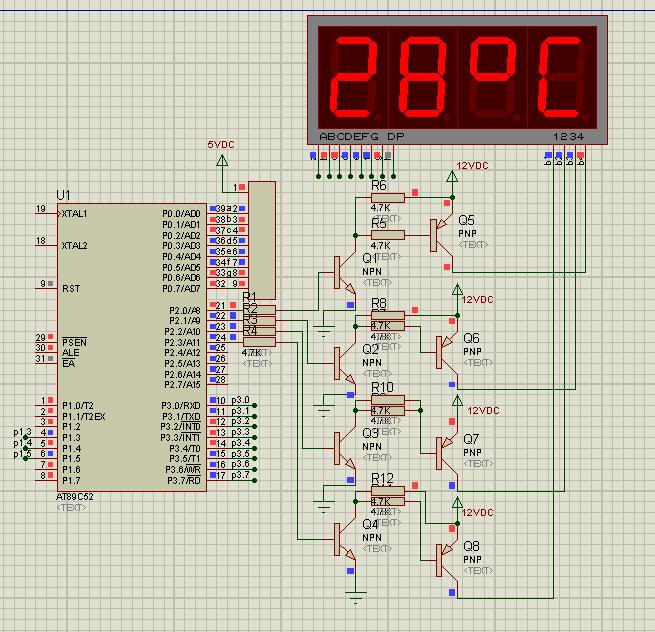Select the 5VDC power terminal arrow
Screen dimensions: 655x632
pyautogui.click(x=221, y=160)
